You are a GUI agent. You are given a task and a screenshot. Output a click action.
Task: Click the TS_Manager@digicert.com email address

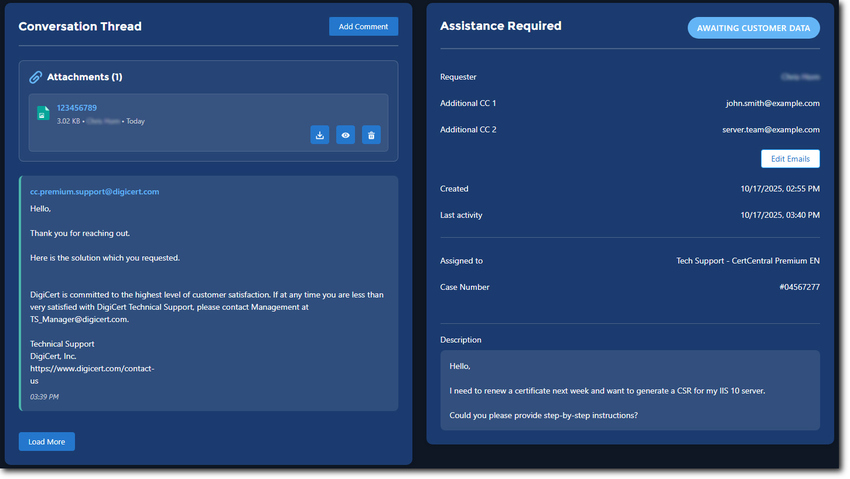[79, 319]
